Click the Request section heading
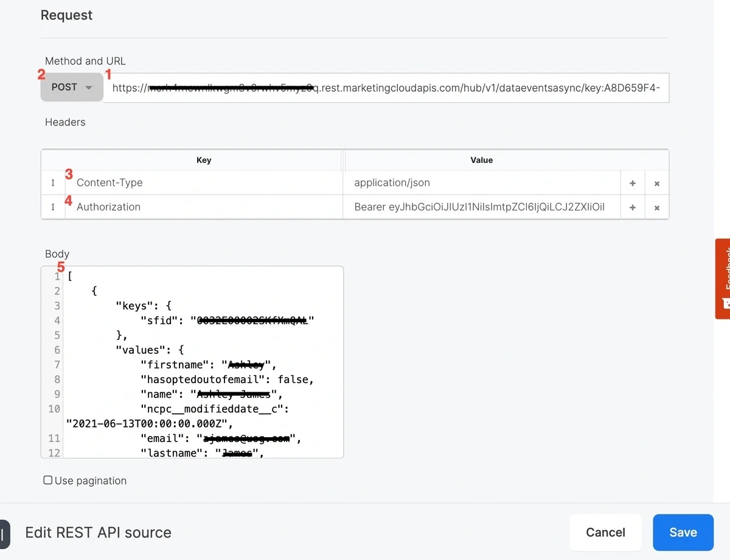The height and width of the screenshot is (560, 730). 67,15
